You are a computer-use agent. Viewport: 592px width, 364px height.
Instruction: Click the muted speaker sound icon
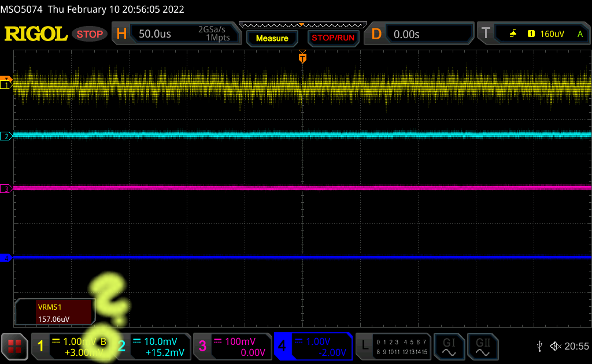pos(556,346)
